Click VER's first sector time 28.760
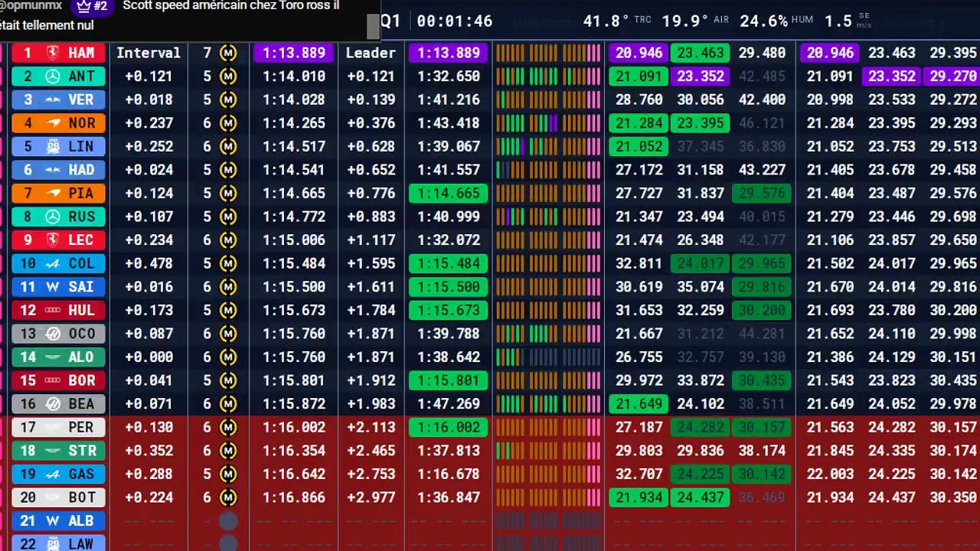 tap(639, 99)
